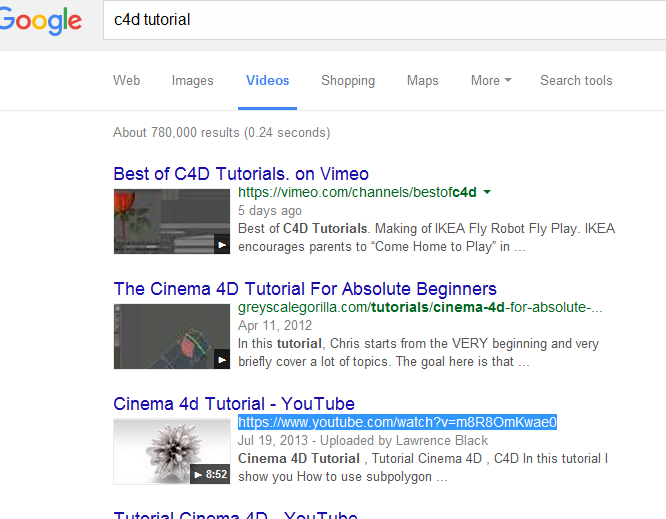Open the Shopping tab
This screenshot has height=519, width=666.
tap(348, 80)
